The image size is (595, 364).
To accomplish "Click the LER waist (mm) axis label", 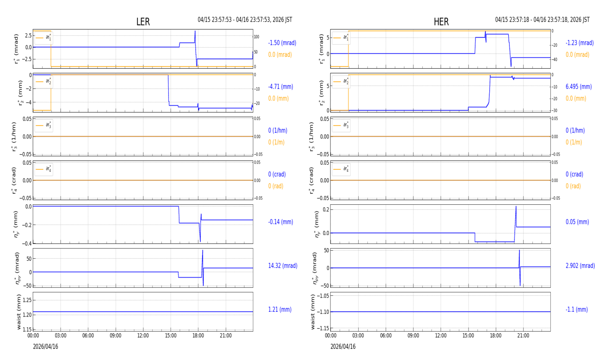I will 19,312.
